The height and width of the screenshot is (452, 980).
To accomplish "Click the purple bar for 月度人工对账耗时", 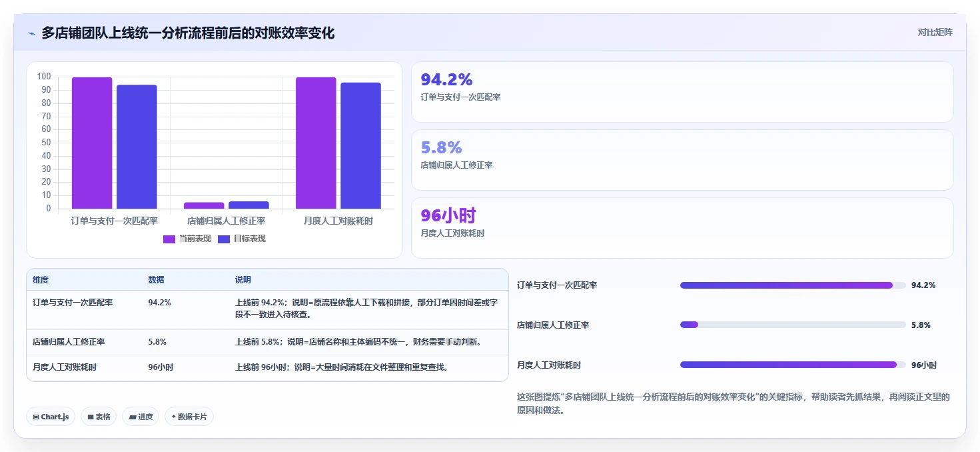I will [316, 143].
